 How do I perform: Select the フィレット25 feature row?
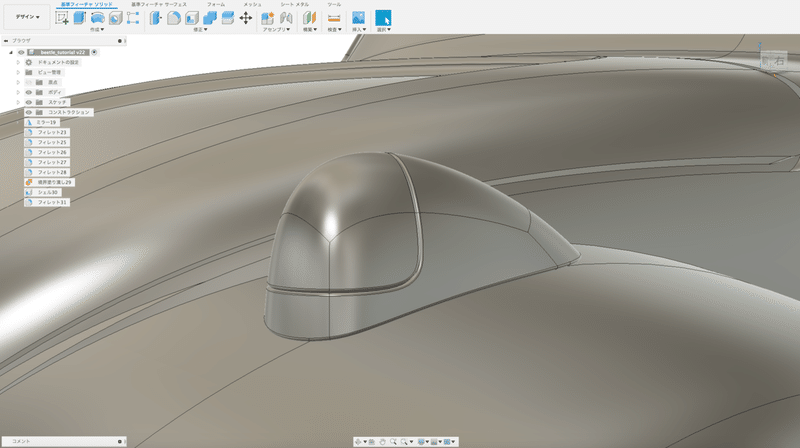pyautogui.click(x=46, y=142)
